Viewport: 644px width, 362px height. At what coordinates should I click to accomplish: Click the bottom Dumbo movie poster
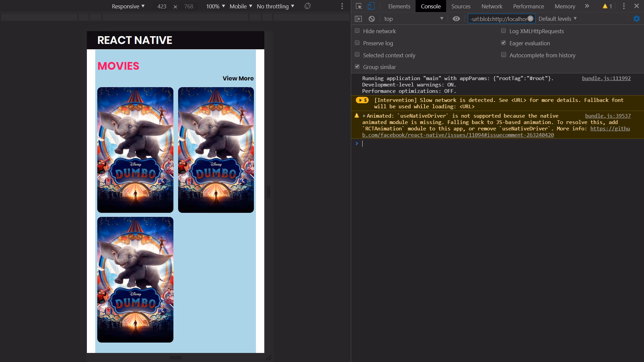135,279
